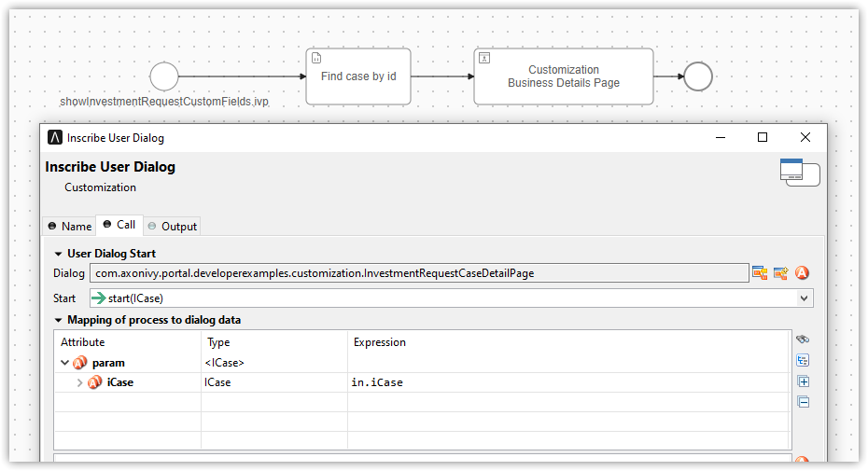Click the in.iCase expression cell
The image size is (868, 471).
point(568,382)
